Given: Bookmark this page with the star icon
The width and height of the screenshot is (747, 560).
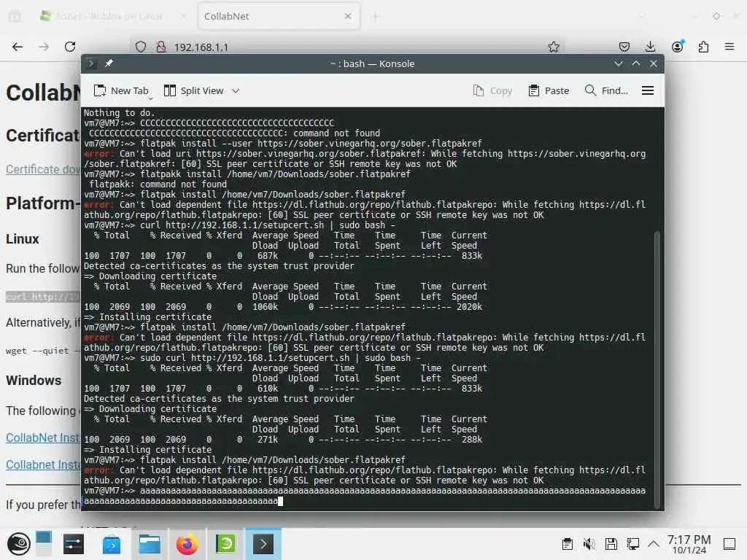Looking at the screenshot, I should tap(554, 47).
